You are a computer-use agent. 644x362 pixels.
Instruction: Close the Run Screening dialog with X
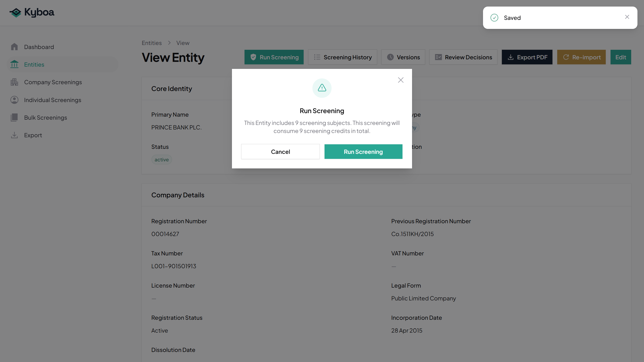[x=401, y=80]
